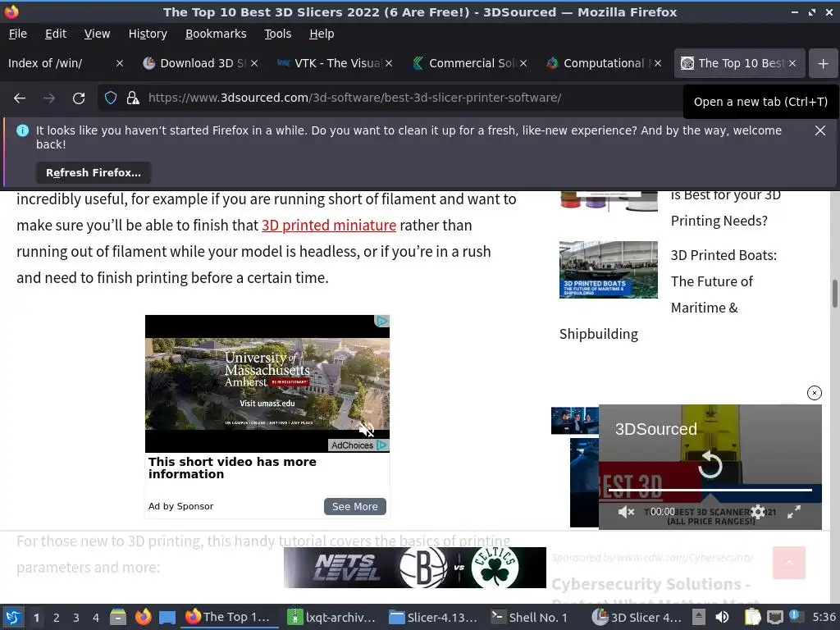Open the tracking protection shield
This screenshot has width=840, height=630.
coord(111,98)
